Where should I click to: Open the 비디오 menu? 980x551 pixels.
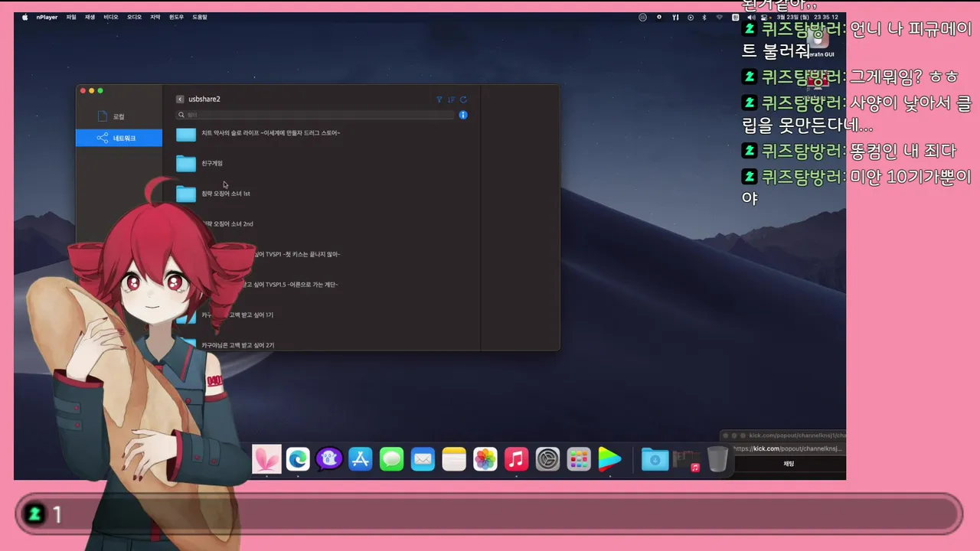[111, 17]
